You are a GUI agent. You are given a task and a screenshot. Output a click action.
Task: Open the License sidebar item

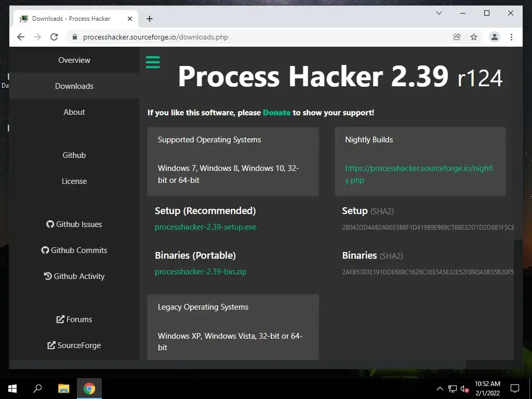74,181
